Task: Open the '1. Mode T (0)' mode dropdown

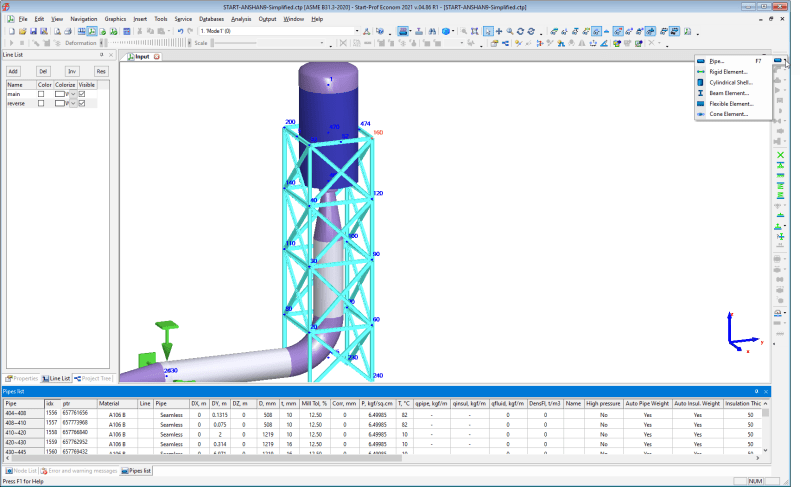Action: tap(357, 31)
